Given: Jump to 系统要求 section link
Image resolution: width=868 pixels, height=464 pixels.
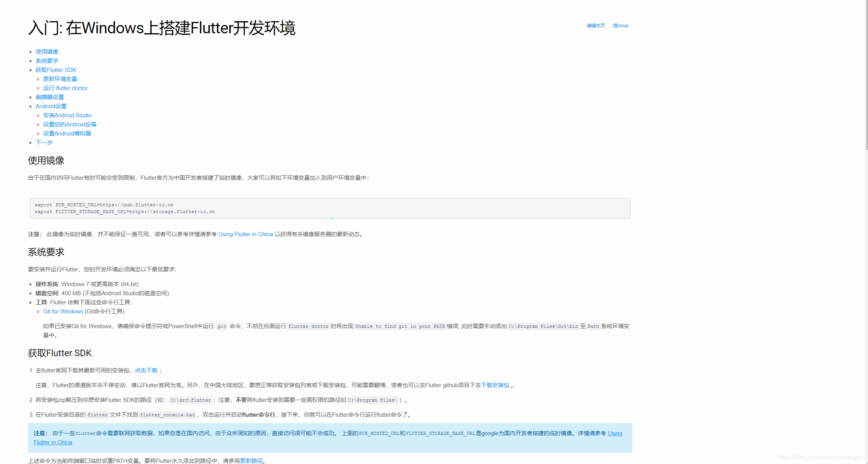Looking at the screenshot, I should coord(47,61).
